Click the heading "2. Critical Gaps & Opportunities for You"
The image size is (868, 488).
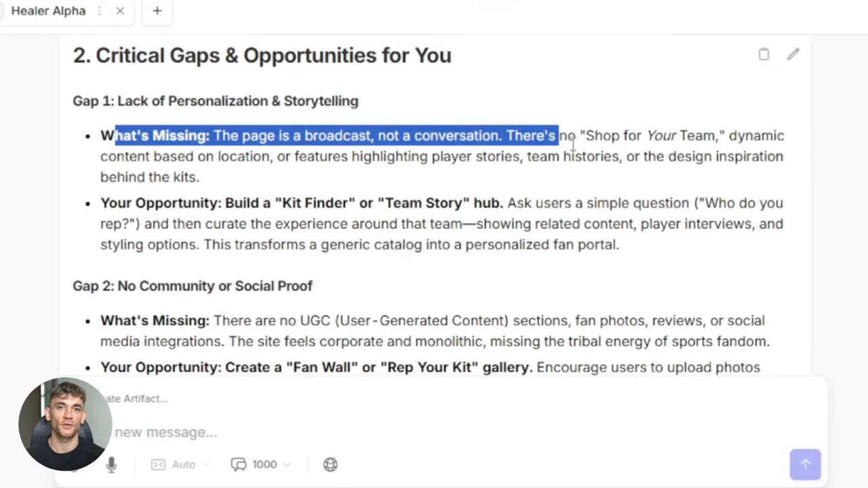point(262,56)
